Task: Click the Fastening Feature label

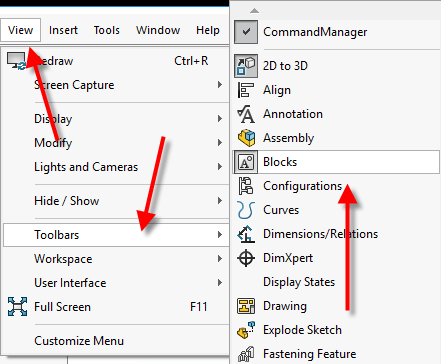Action: [309, 354]
